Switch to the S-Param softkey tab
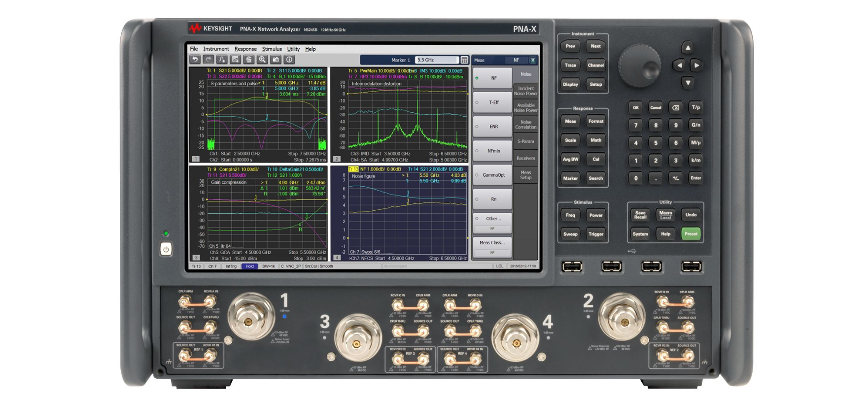 [525, 142]
